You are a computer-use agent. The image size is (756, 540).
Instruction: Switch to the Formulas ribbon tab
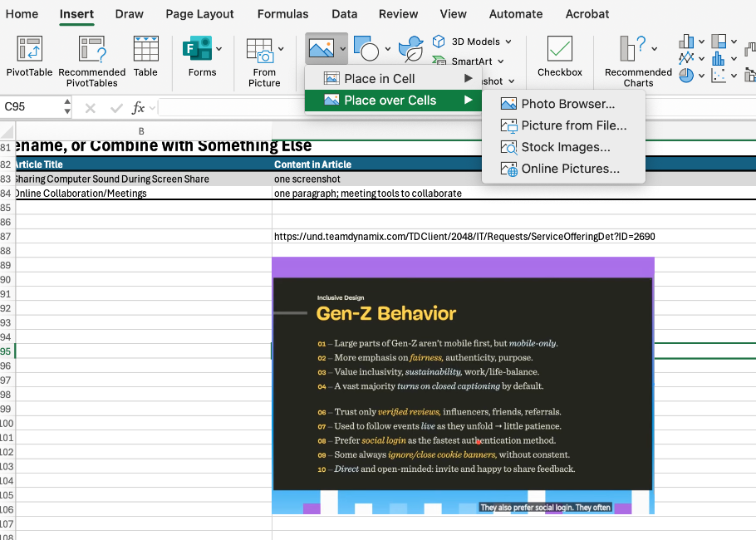tap(282, 14)
